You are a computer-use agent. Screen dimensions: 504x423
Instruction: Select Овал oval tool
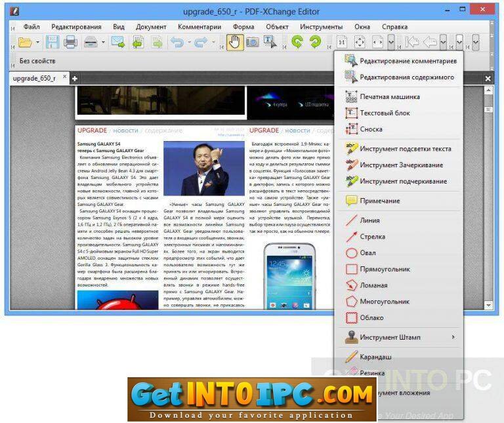pos(398,252)
